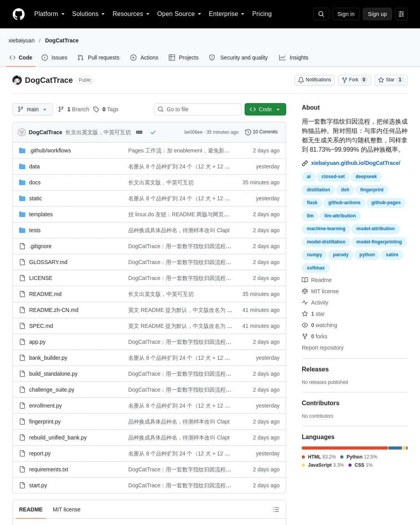This screenshot has width=420, height=525.
Task: Click the Tags tag icon
Action: click(96, 109)
